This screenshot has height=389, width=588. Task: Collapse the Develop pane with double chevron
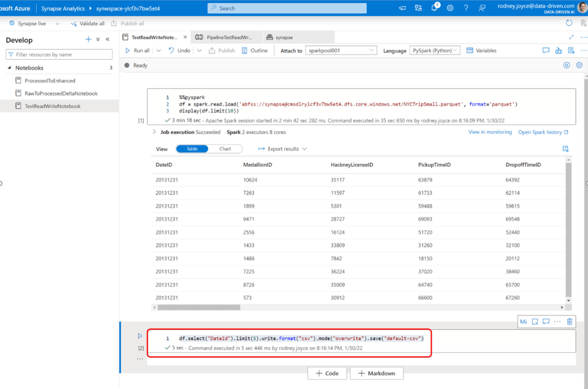(x=107, y=39)
